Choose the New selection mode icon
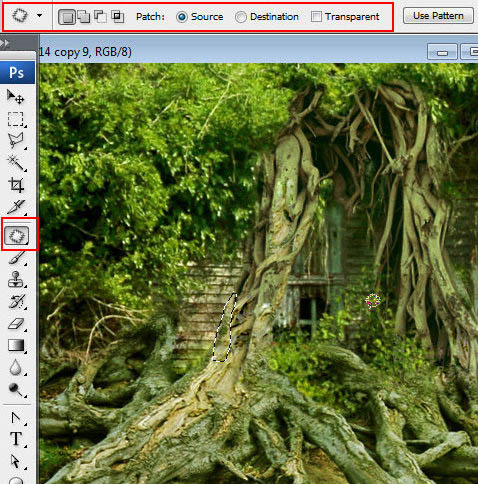The image size is (478, 484). pyautogui.click(x=67, y=17)
